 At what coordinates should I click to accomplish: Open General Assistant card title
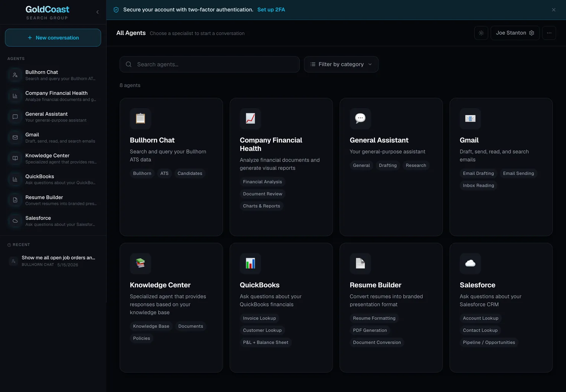click(379, 140)
